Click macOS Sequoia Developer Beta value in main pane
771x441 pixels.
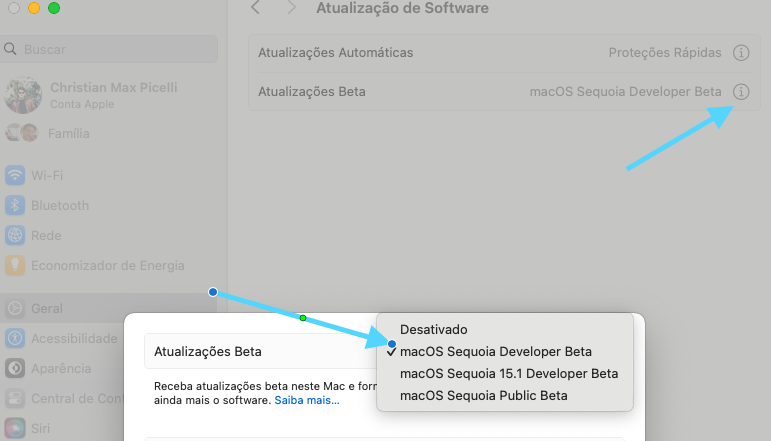point(625,91)
